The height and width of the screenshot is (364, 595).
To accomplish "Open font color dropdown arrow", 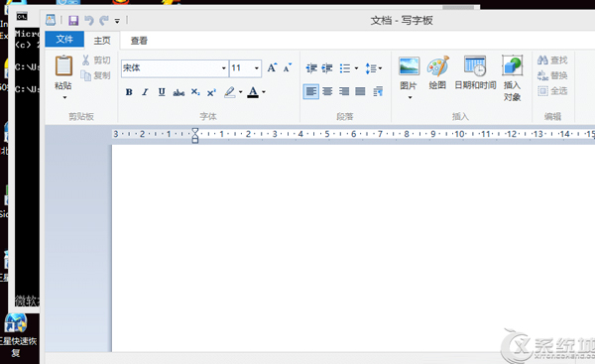I will pos(264,92).
